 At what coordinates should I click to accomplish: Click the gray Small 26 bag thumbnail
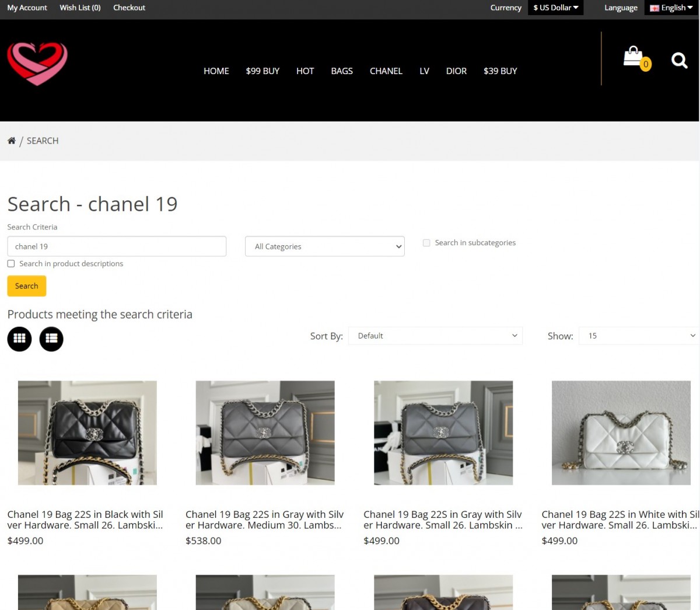[443, 433]
